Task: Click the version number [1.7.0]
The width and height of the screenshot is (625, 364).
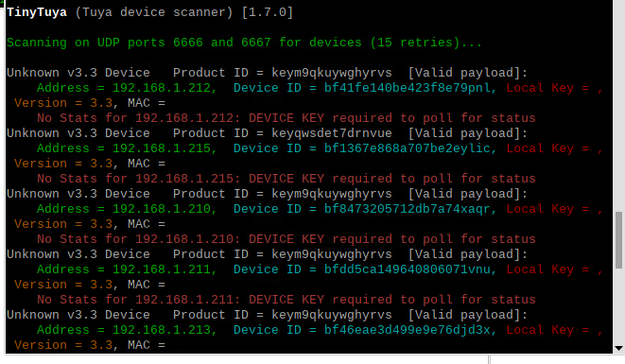Action: click(267, 12)
